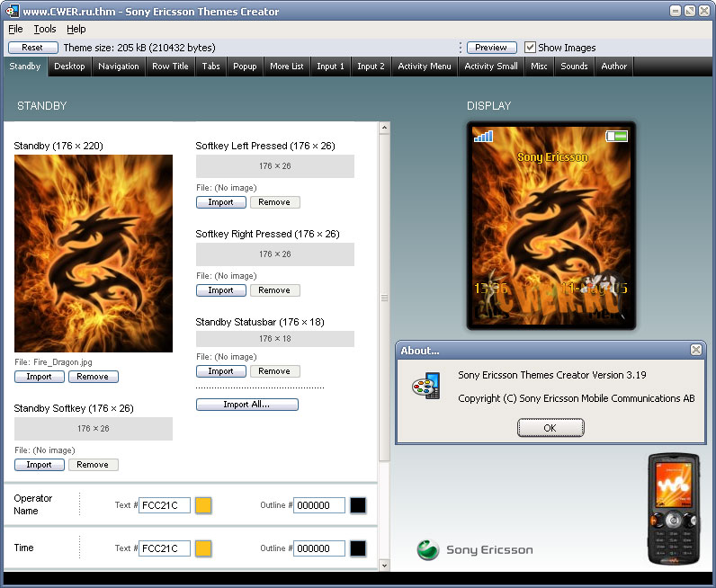Switch to the Navigation tab
Viewport: 716px width, 588px height.
[118, 67]
